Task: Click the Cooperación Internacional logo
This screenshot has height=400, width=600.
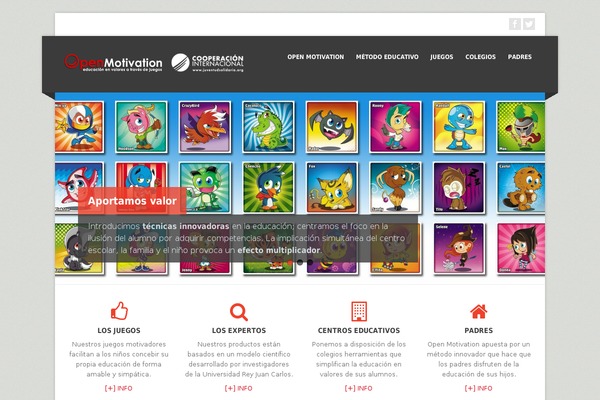Action: coord(207,63)
